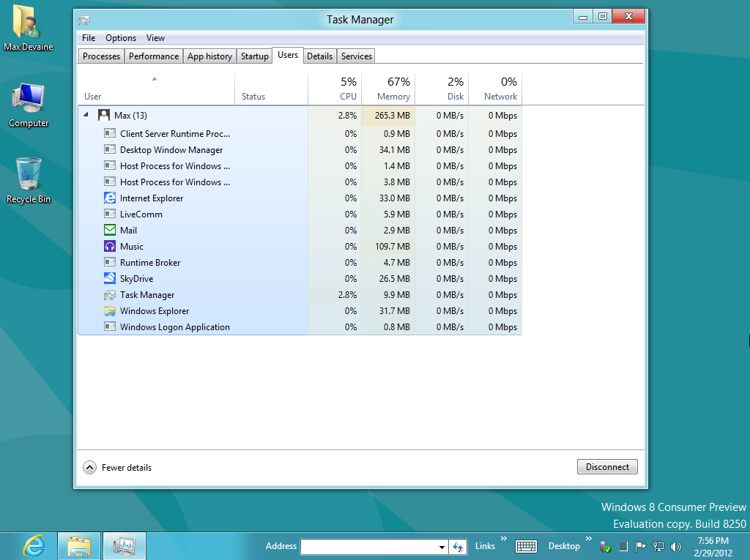Click the Client Server Runtime Process icon
750x560 pixels.
click(110, 133)
